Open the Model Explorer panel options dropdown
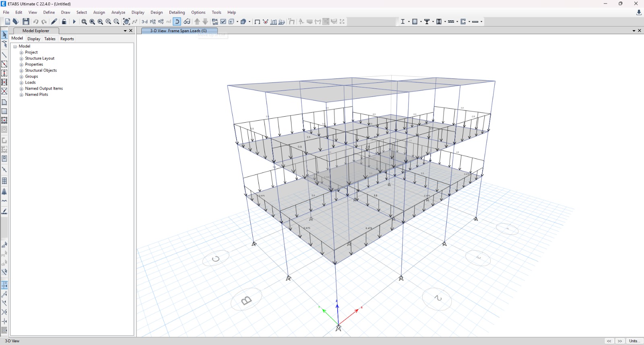 (x=125, y=31)
